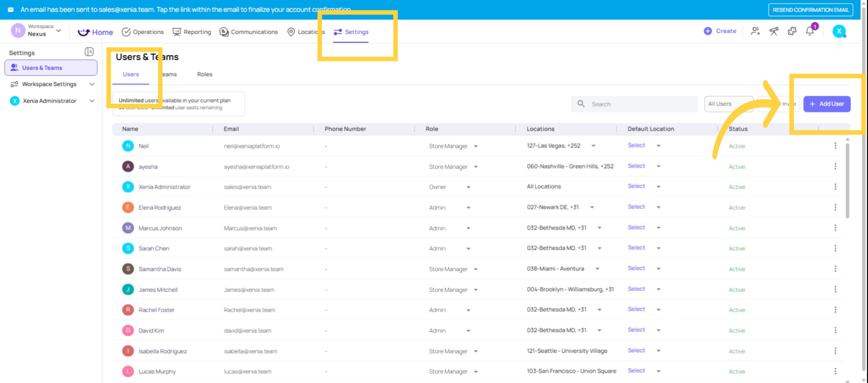Click the notification bell icon
The image size is (868, 383).
pyautogui.click(x=810, y=31)
